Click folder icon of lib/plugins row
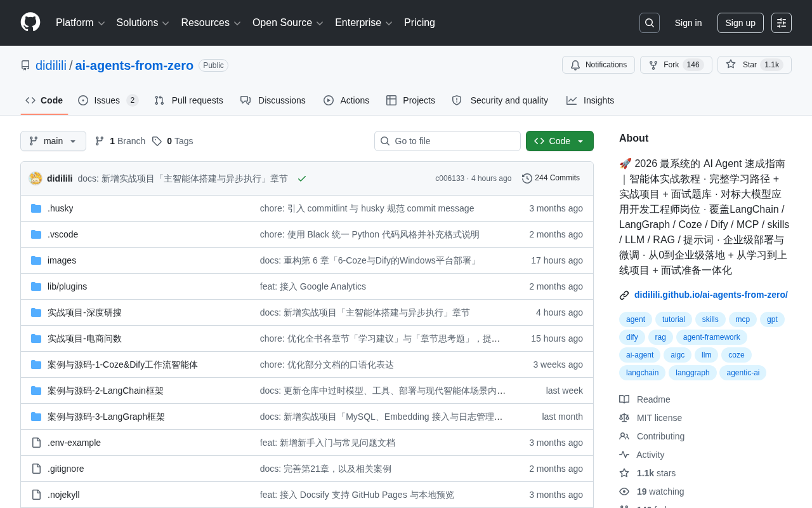 pos(36,286)
